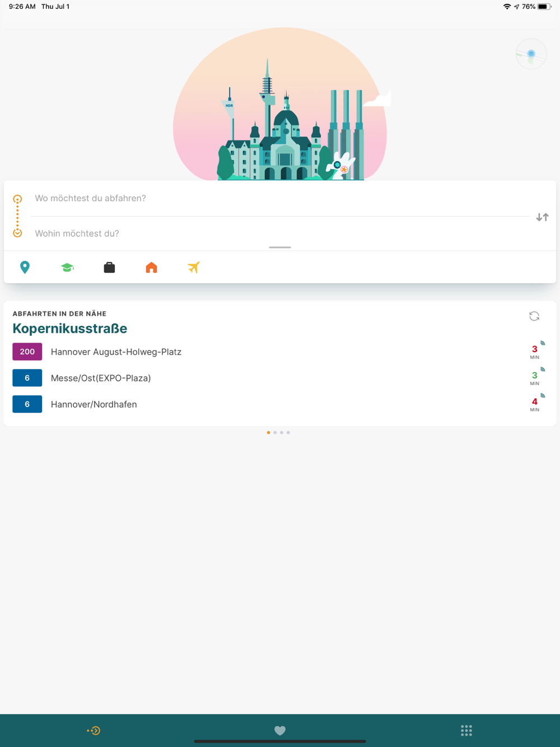Select the green graduation cap shortcut
Screen dimensions: 560x747
point(67,268)
